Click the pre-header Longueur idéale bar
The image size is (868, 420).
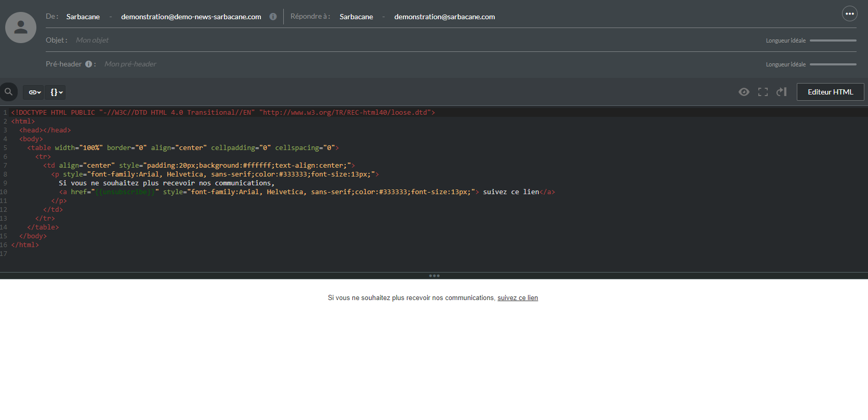click(833, 64)
